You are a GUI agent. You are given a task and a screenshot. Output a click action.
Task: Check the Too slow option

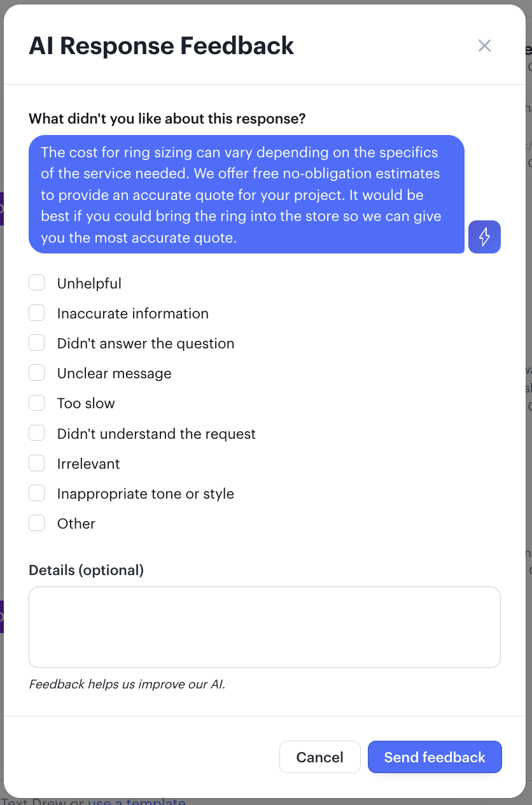[36, 402]
